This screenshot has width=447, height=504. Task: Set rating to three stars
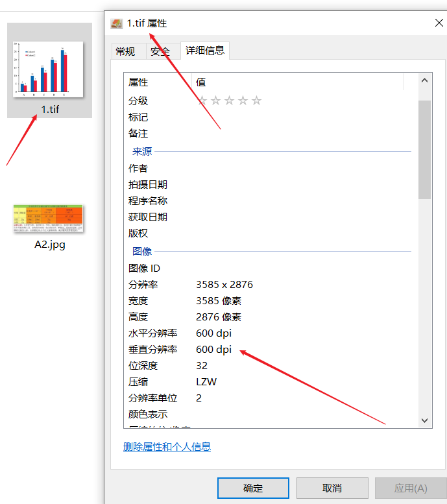[229, 101]
